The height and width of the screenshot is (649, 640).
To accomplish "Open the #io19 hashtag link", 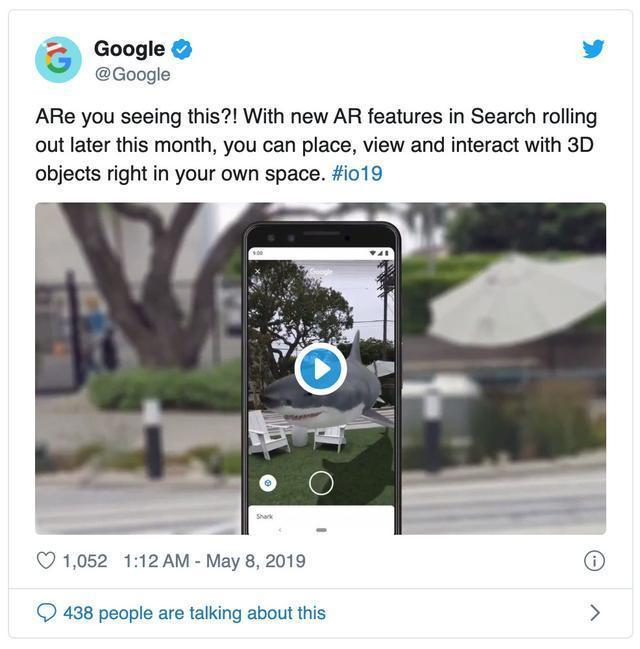I will tap(357, 173).
